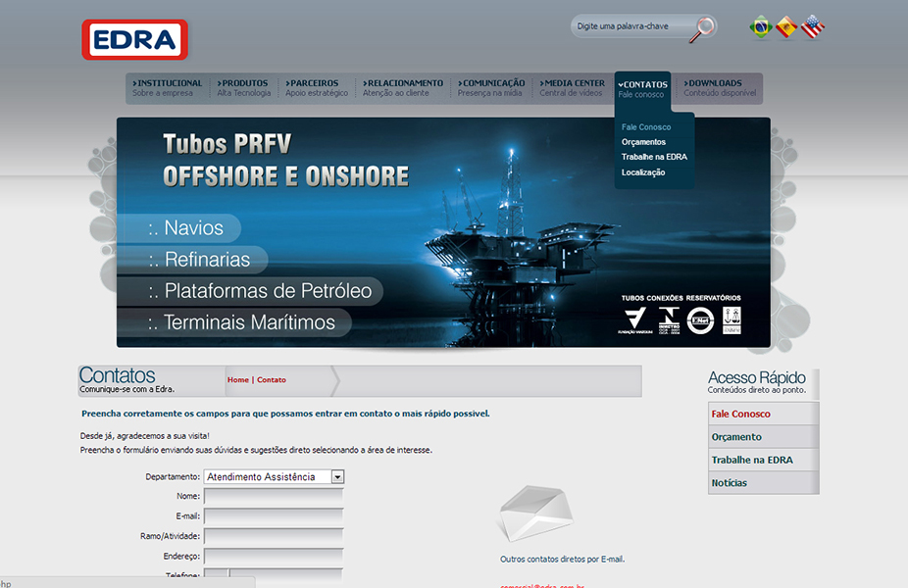Open the Media Center menu
This screenshot has height=588, width=908.
coord(572,88)
